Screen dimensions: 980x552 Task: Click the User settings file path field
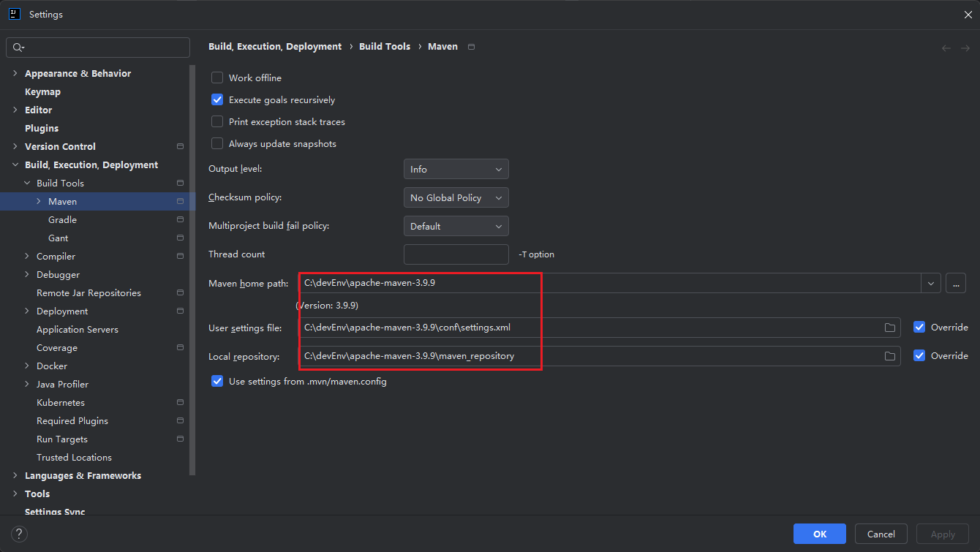pos(600,328)
